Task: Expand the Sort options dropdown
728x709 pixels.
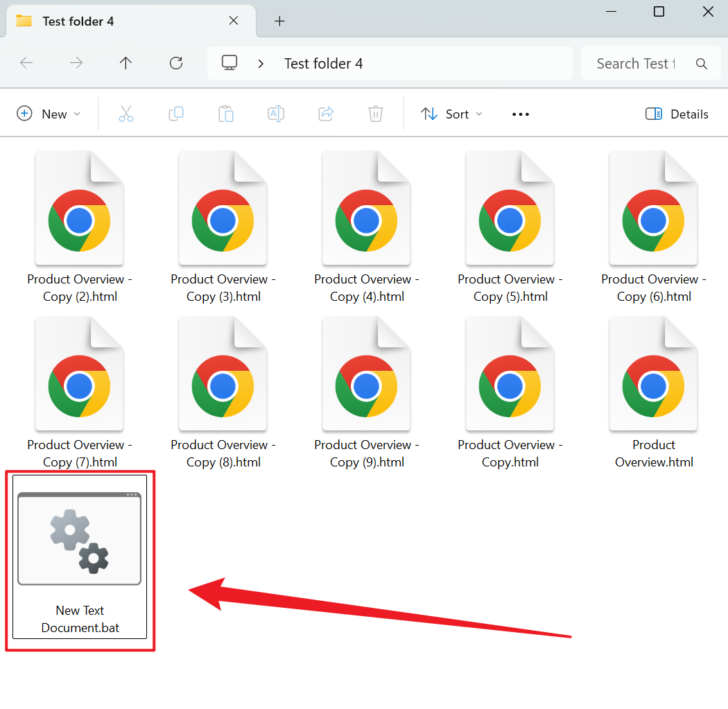Action: pos(451,114)
